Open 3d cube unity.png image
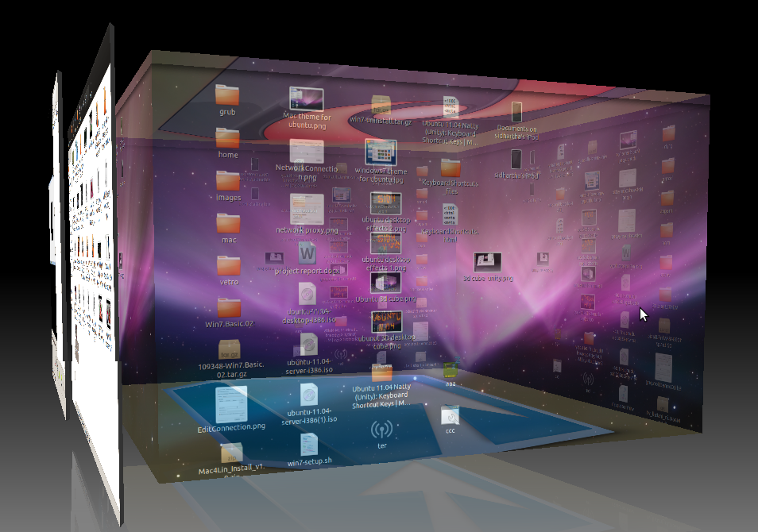 pos(487,262)
